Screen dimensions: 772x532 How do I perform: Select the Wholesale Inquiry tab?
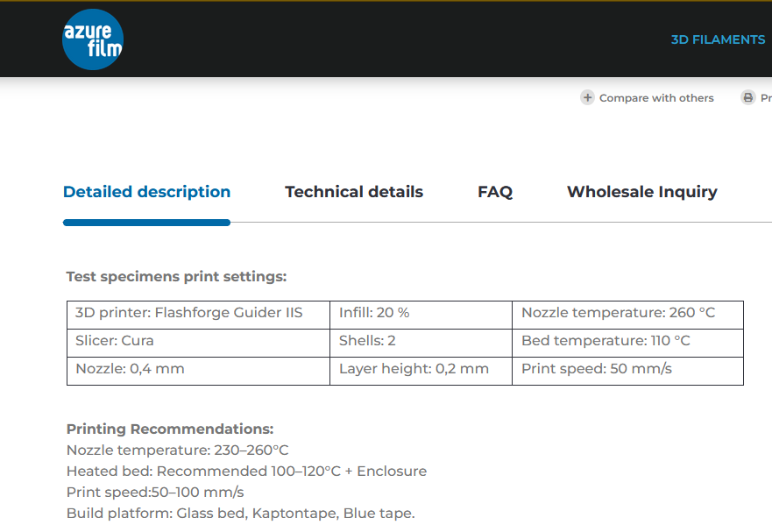pyautogui.click(x=642, y=192)
